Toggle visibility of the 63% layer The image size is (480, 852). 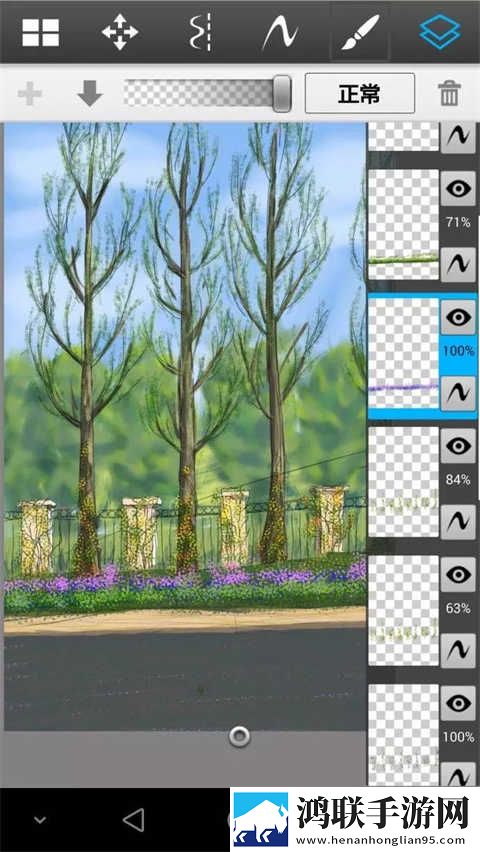(x=458, y=574)
